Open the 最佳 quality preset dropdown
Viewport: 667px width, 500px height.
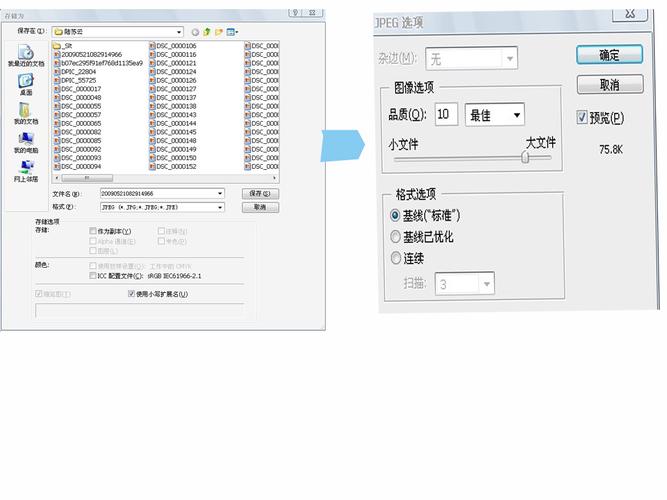(x=517, y=115)
